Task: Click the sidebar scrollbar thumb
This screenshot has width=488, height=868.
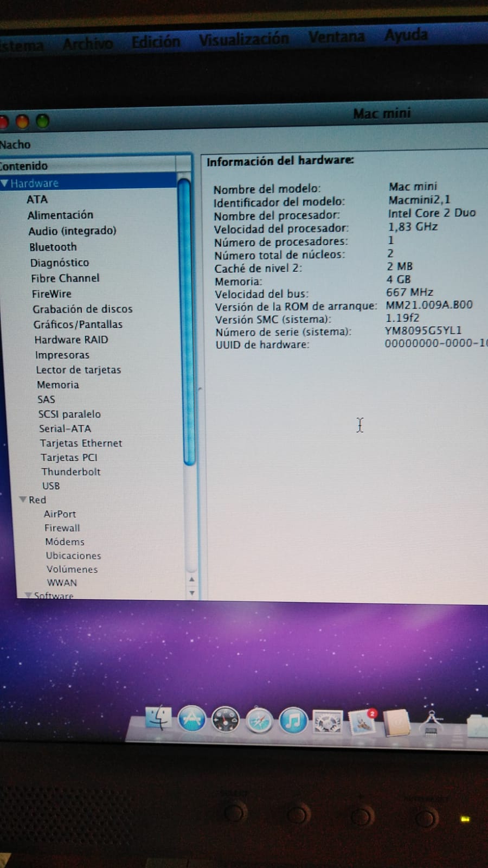Action: [186, 321]
